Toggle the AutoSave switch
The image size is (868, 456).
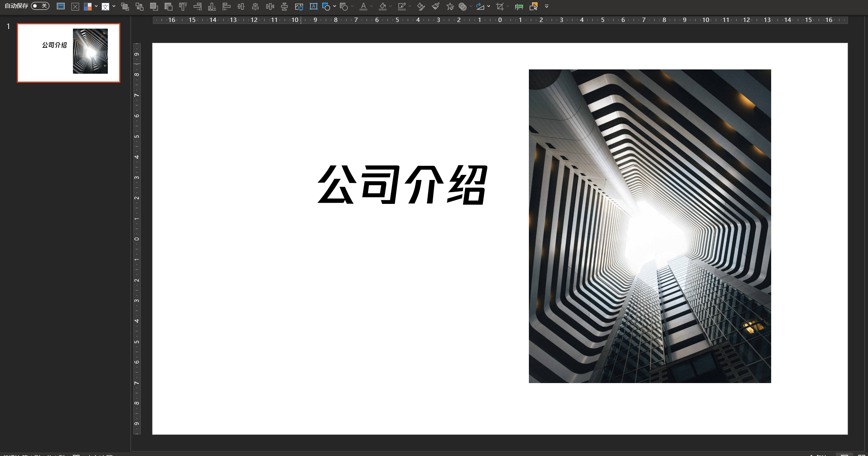coord(40,6)
